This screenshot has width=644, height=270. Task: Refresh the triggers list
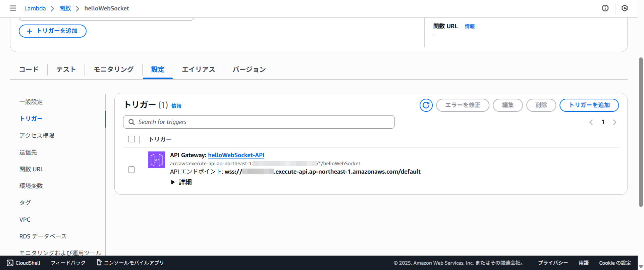pyautogui.click(x=426, y=105)
